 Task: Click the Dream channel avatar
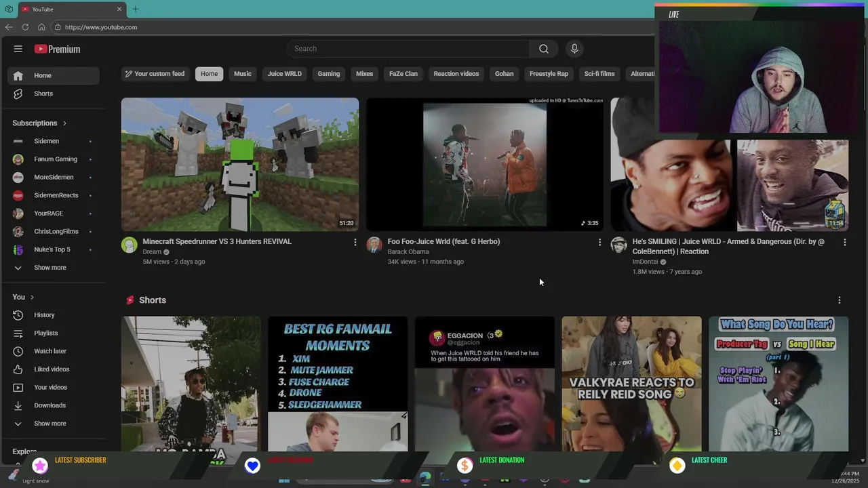coord(130,245)
